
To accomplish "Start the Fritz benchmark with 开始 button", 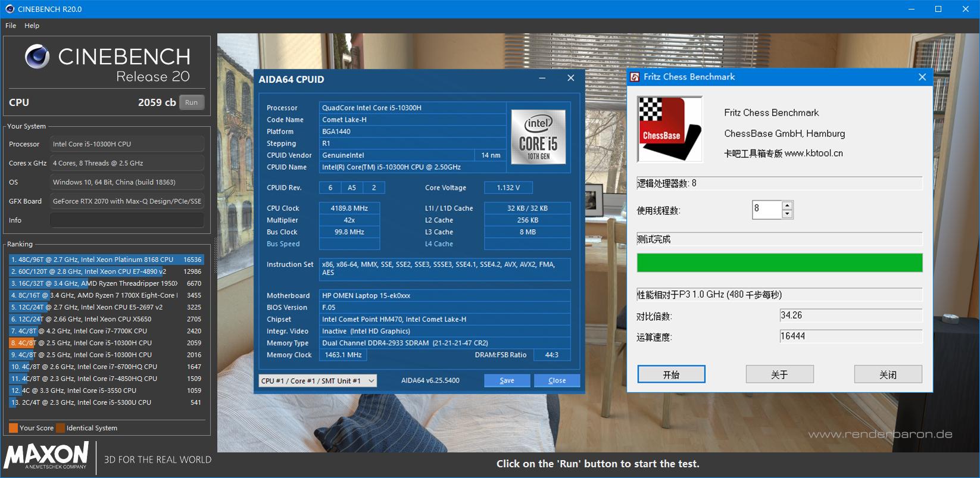I will 671,374.
